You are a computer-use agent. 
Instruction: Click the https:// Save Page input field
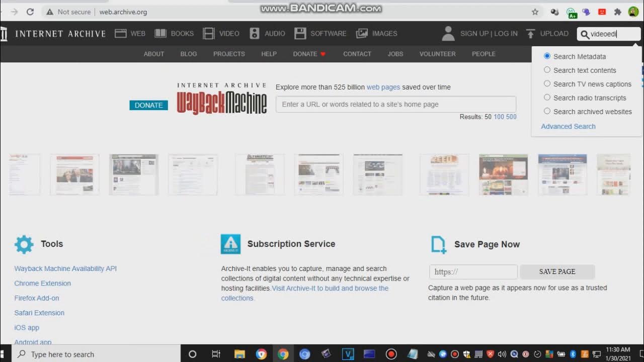pos(473,271)
